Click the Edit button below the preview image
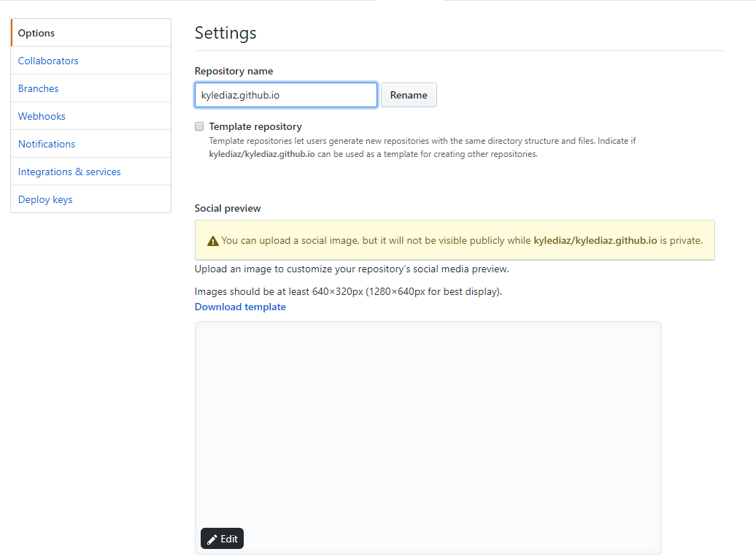The height and width of the screenshot is (557, 756). [222, 538]
